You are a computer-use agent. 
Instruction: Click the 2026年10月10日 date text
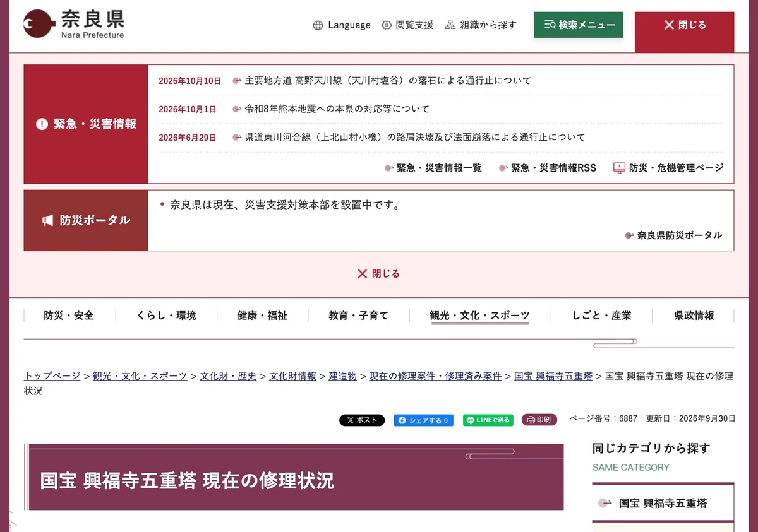[x=189, y=81]
